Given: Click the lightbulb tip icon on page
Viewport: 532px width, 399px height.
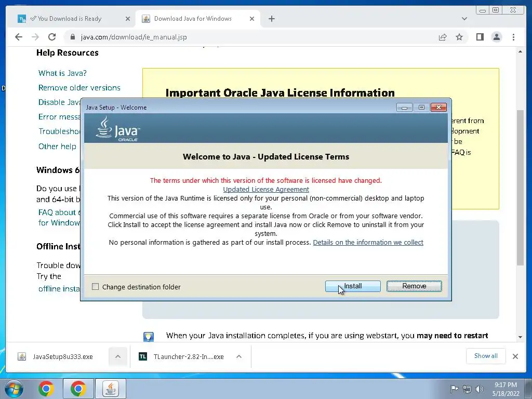Looking at the screenshot, I should point(149,337).
